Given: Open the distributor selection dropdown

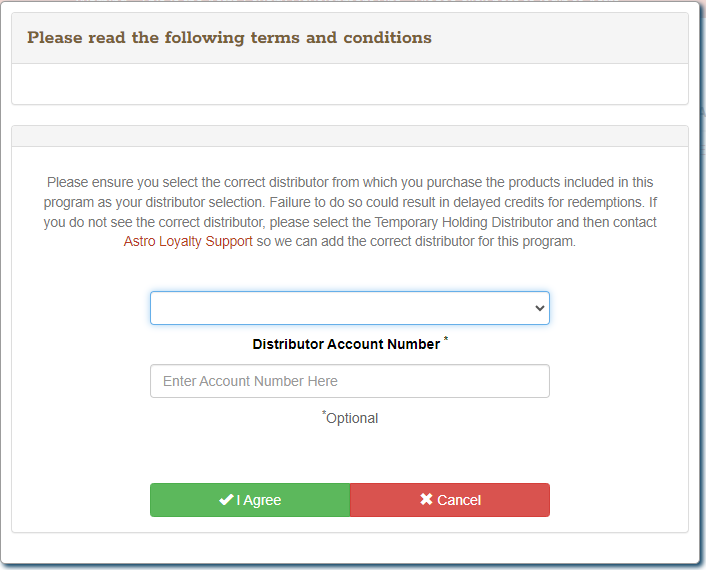Looking at the screenshot, I should (349, 308).
